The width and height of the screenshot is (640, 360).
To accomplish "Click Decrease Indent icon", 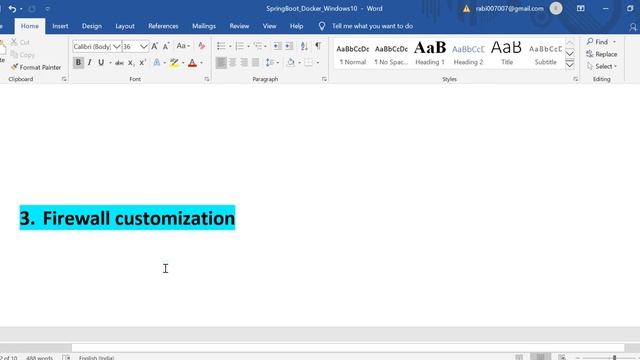I will click(278, 46).
